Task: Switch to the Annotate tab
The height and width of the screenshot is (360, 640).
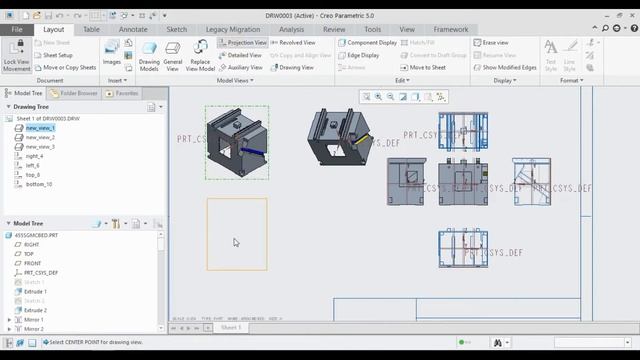Action: 133,29
